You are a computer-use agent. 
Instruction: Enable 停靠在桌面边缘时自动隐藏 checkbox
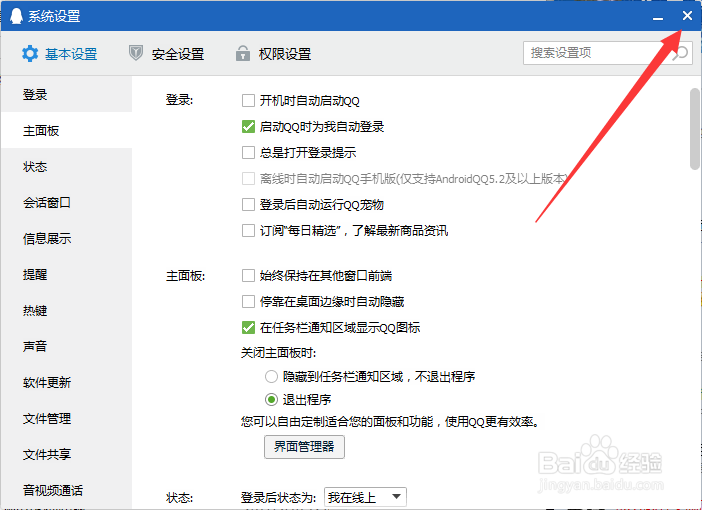(x=248, y=301)
